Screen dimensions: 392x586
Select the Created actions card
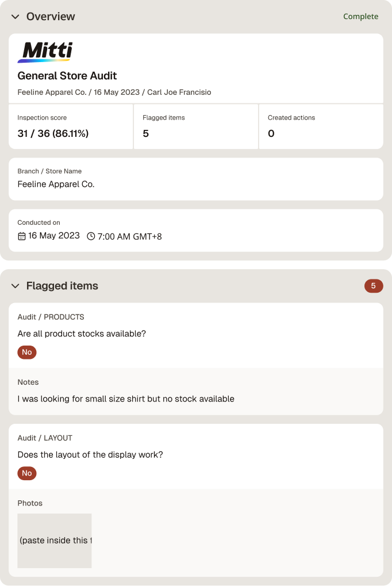321,127
